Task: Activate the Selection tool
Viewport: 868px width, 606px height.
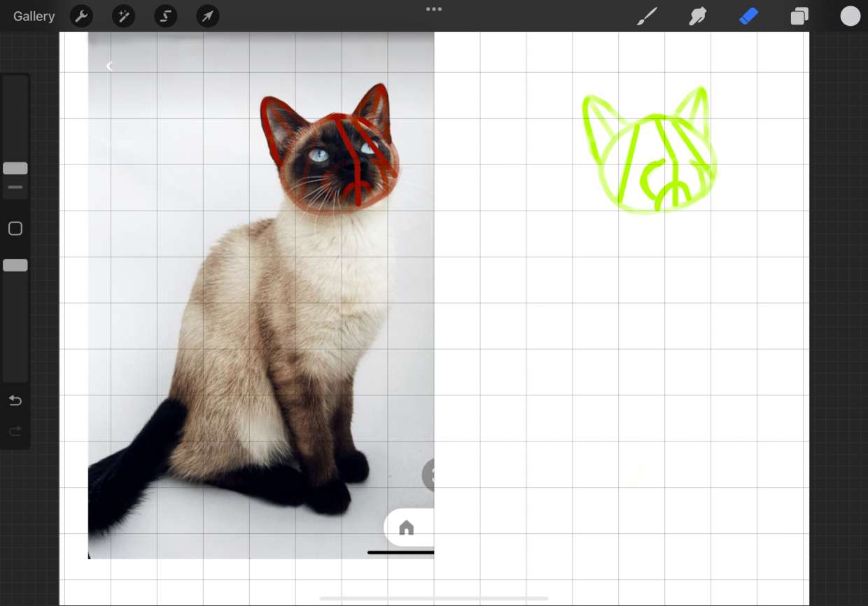Action: (166, 16)
